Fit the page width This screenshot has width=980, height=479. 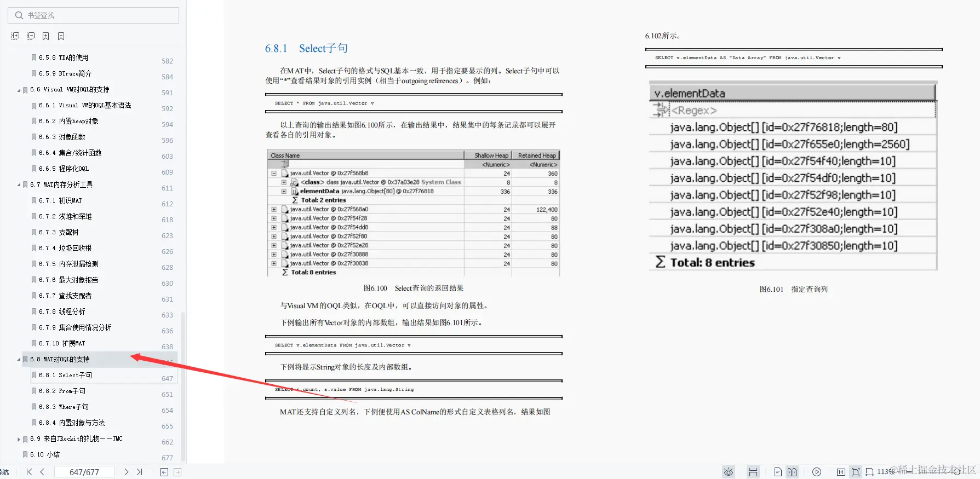click(869, 472)
